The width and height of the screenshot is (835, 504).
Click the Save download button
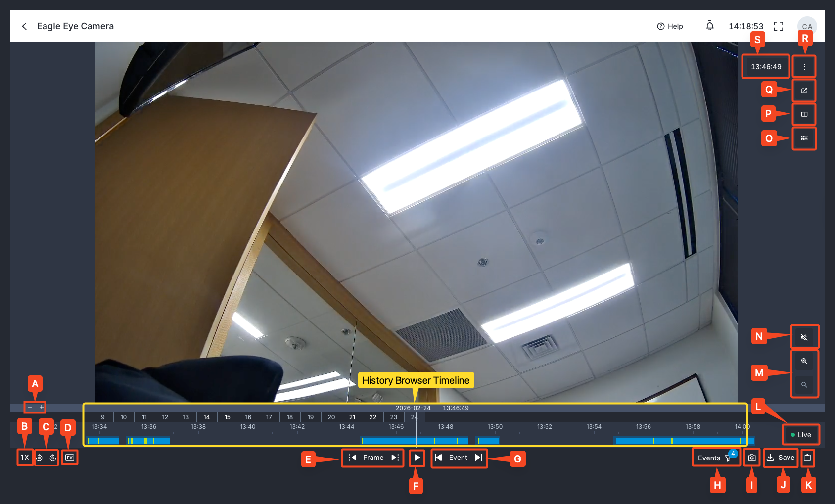coord(781,458)
